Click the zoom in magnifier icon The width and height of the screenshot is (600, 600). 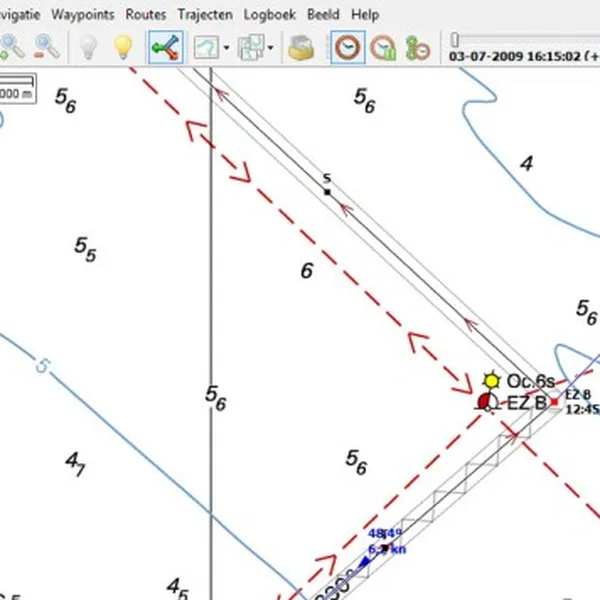(12, 46)
